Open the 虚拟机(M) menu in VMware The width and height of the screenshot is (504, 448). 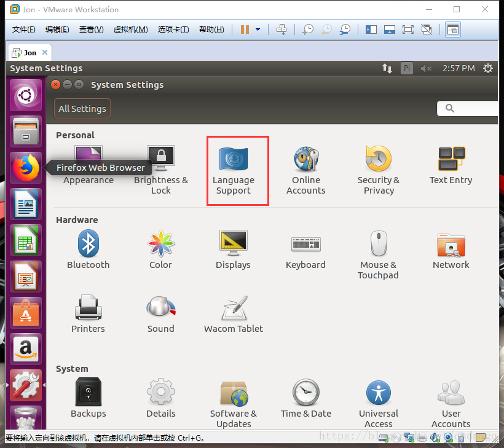pos(130,29)
